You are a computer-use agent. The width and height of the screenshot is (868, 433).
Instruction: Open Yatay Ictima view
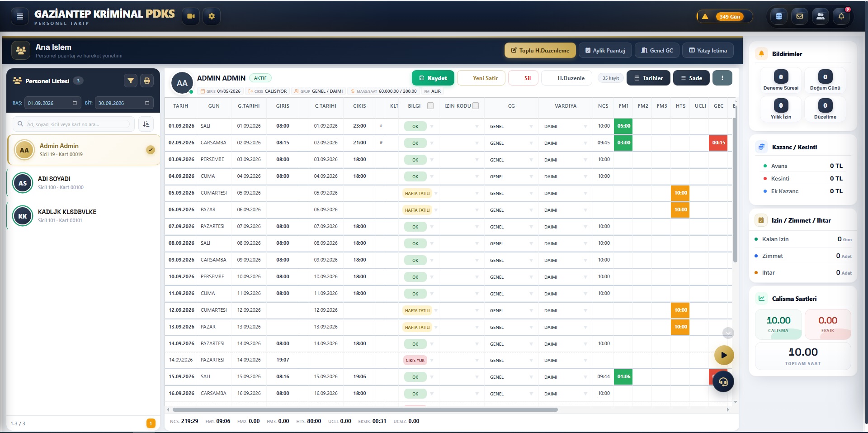pos(708,50)
